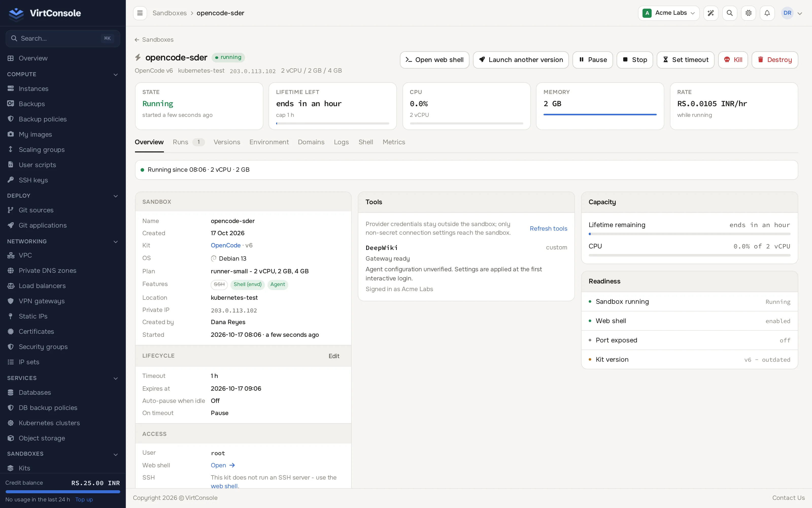
Task: Click the Load balancers scale icon
Action: coord(11,286)
